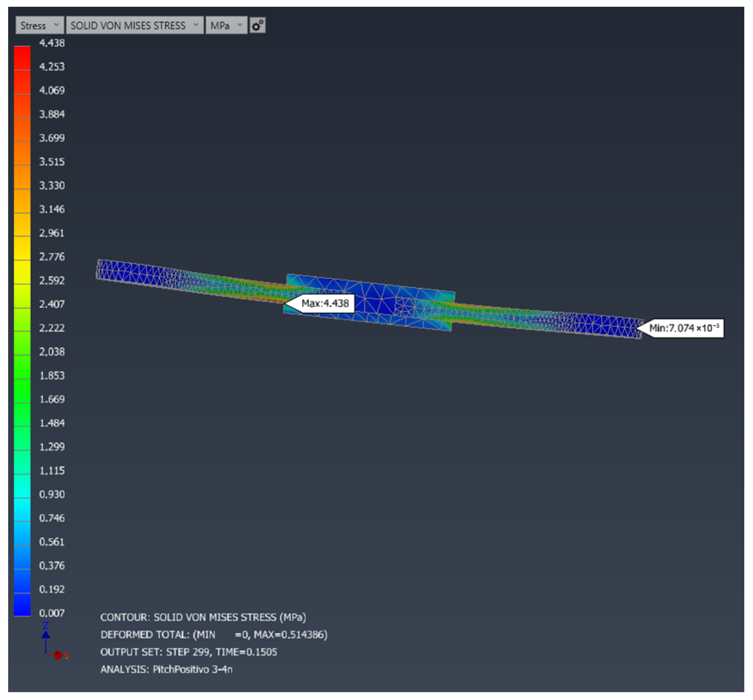Expand the SOLID VON MISES STRESS dropdown
Screen dimensions: 753x700
point(134,25)
